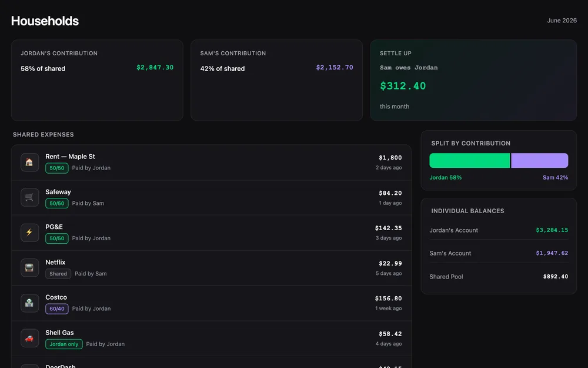Image resolution: width=588 pixels, height=368 pixels.
Task: Click '1 week ago' on the Costco row
Action: pos(389,309)
